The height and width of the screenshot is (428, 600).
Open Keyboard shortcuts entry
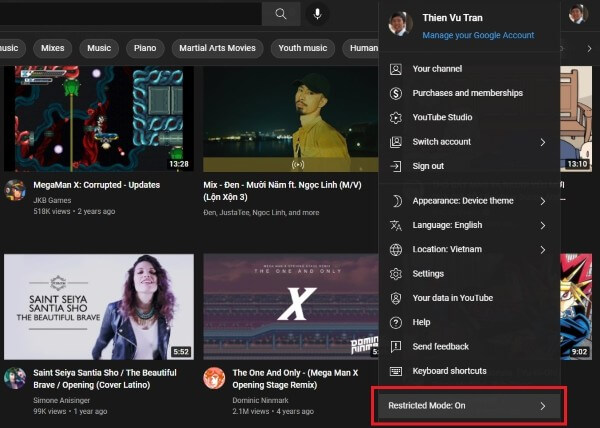tap(448, 371)
